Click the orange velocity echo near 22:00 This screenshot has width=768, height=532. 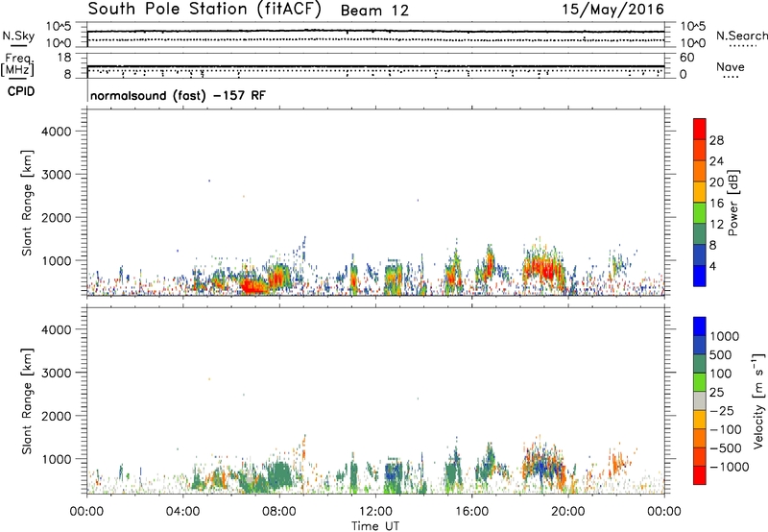point(618,463)
